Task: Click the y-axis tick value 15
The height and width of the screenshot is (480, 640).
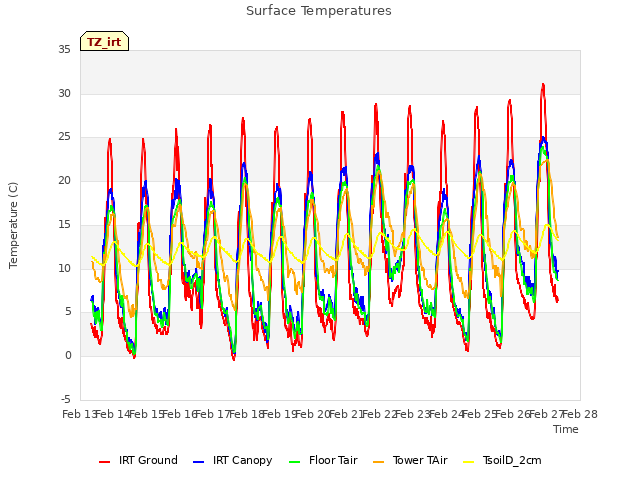Action: pyautogui.click(x=64, y=224)
